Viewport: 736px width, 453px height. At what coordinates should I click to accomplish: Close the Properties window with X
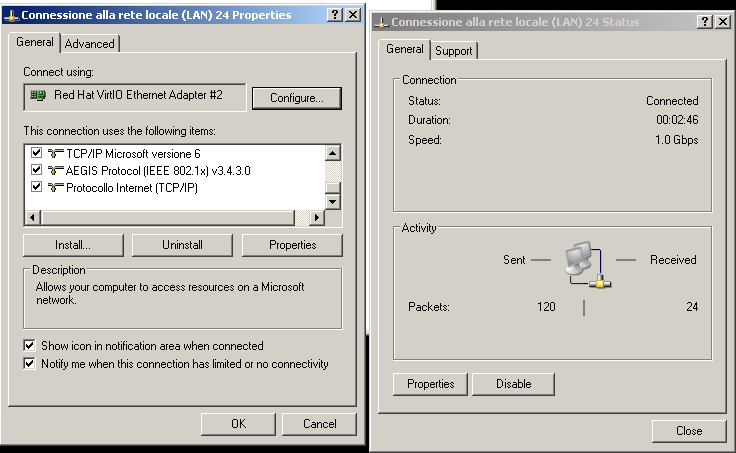coord(353,15)
